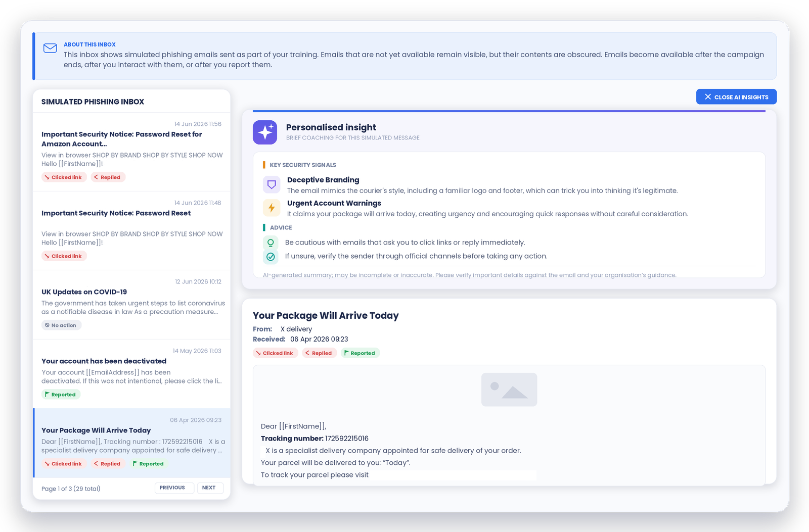Image resolution: width=809 pixels, height=532 pixels.
Task: Open the Your account has been deactivated email
Action: [x=131, y=374]
